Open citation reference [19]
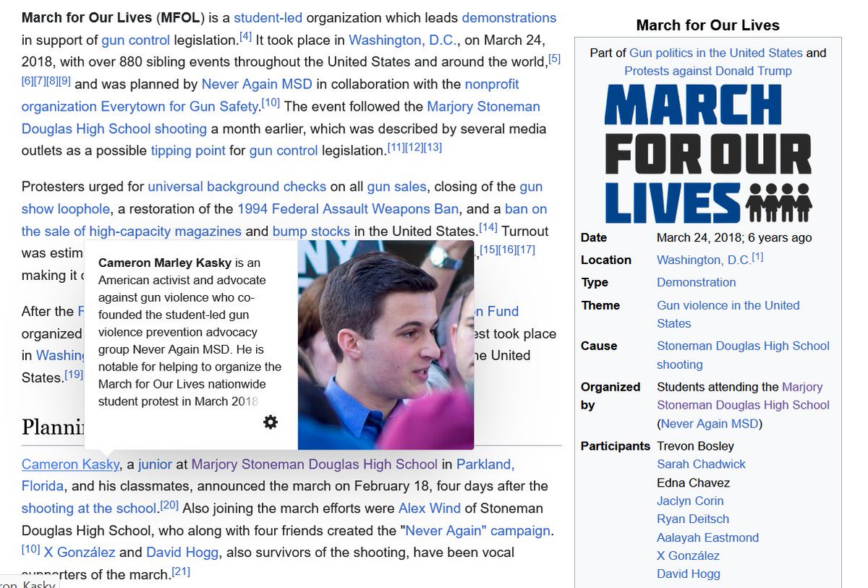Image resolution: width=868 pixels, height=588 pixels. 74,374
